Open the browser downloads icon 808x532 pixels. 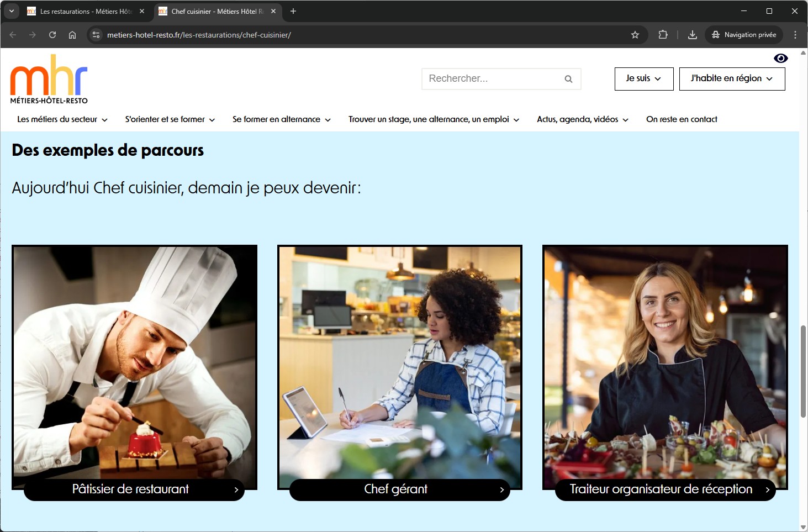tap(692, 35)
